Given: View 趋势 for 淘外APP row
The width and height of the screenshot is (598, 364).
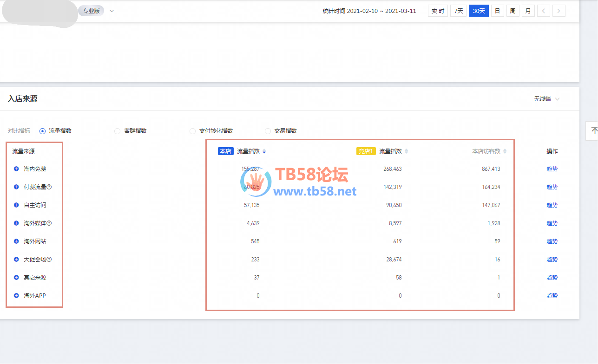Looking at the screenshot, I should point(552,296).
